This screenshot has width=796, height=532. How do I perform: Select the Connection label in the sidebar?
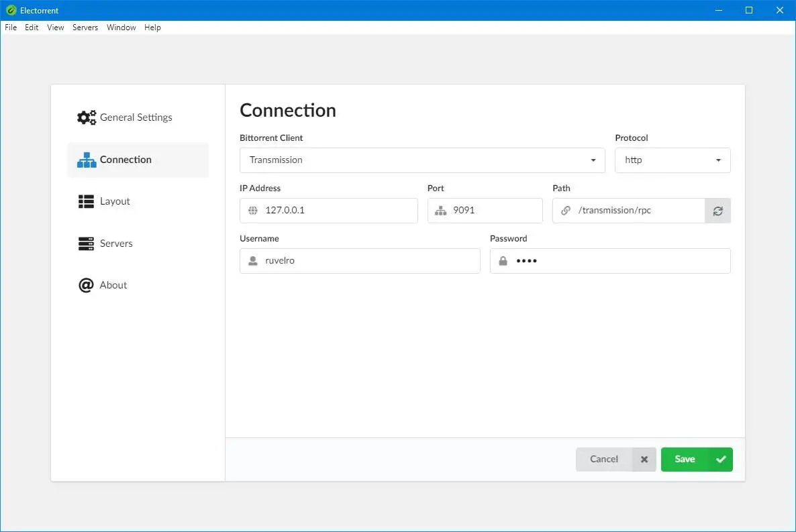tap(126, 160)
